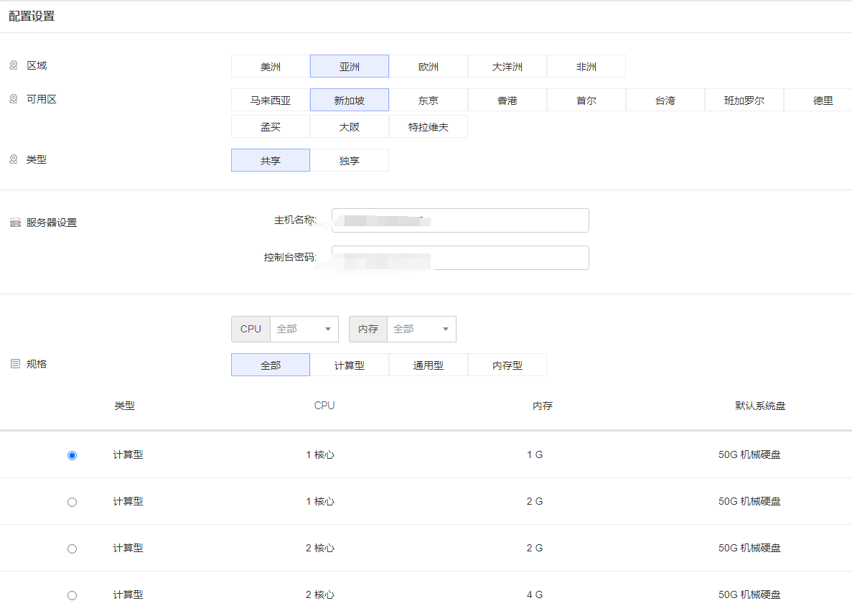The height and width of the screenshot is (616, 852).
Task: Pick the 2 核心 4 G plan radio button
Action: 72,595
